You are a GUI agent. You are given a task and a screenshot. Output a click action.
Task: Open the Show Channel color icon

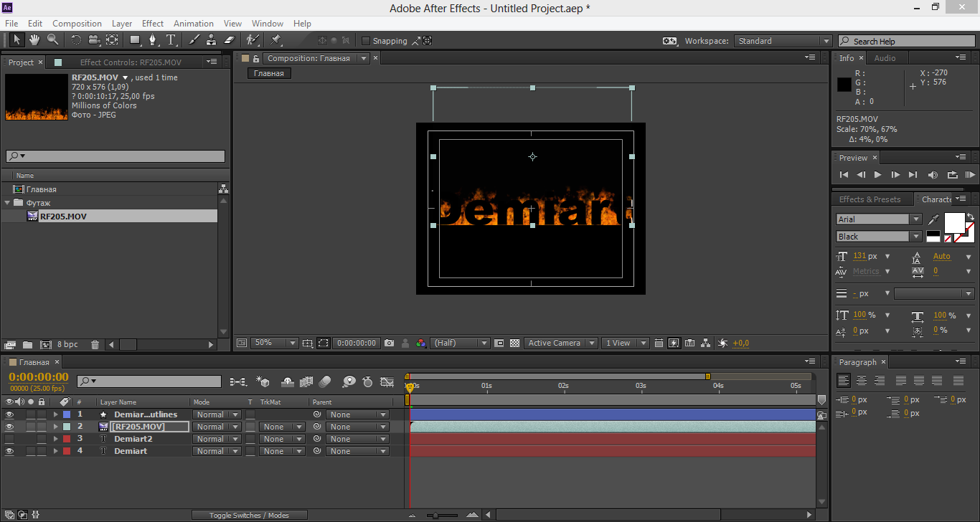tap(420, 343)
